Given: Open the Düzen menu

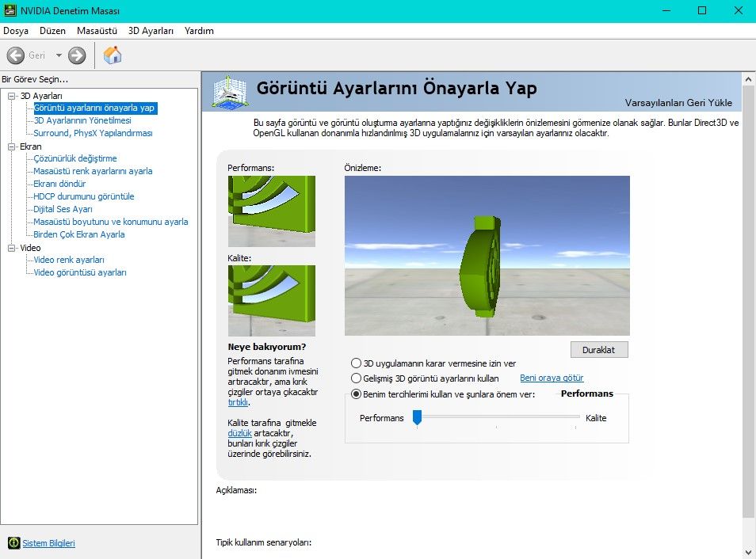Looking at the screenshot, I should coord(52,31).
